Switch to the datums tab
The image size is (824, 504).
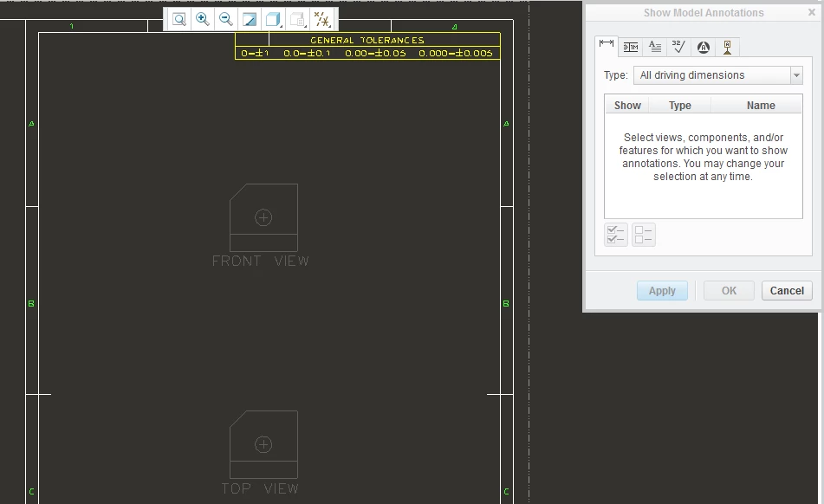click(727, 48)
